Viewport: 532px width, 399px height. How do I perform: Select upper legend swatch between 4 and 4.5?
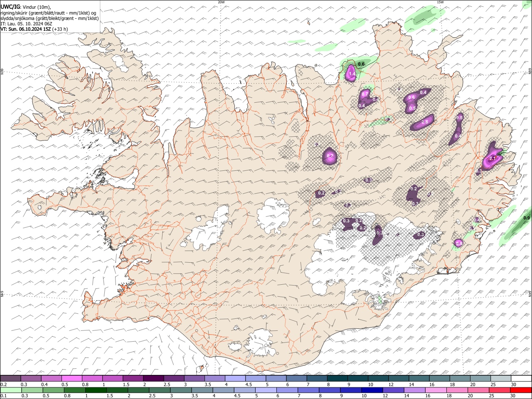tap(235, 378)
